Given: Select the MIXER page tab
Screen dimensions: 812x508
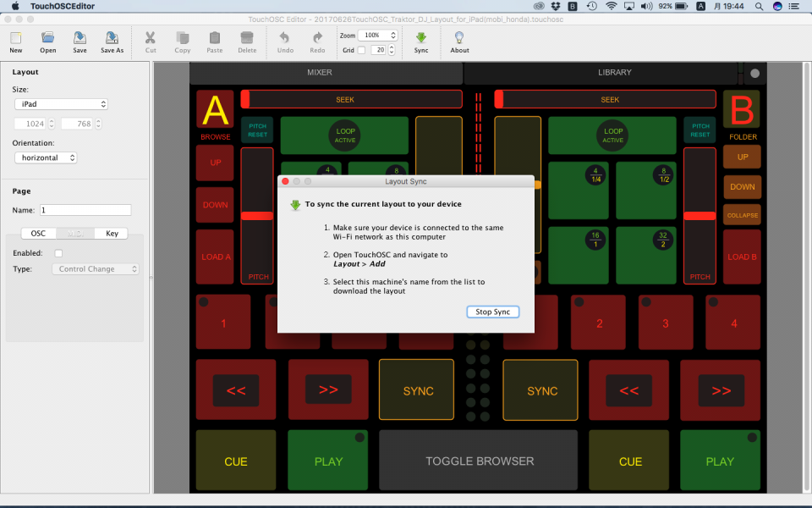Looking at the screenshot, I should point(326,73).
